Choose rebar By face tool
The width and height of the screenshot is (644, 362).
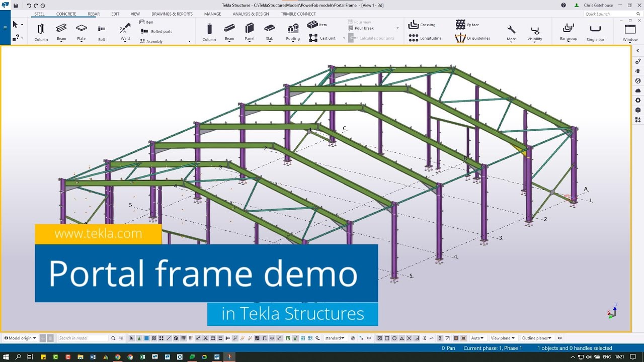(x=467, y=25)
